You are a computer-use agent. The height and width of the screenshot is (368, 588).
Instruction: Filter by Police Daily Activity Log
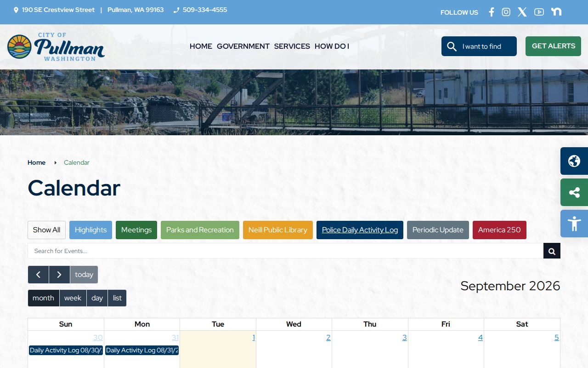[x=360, y=230]
